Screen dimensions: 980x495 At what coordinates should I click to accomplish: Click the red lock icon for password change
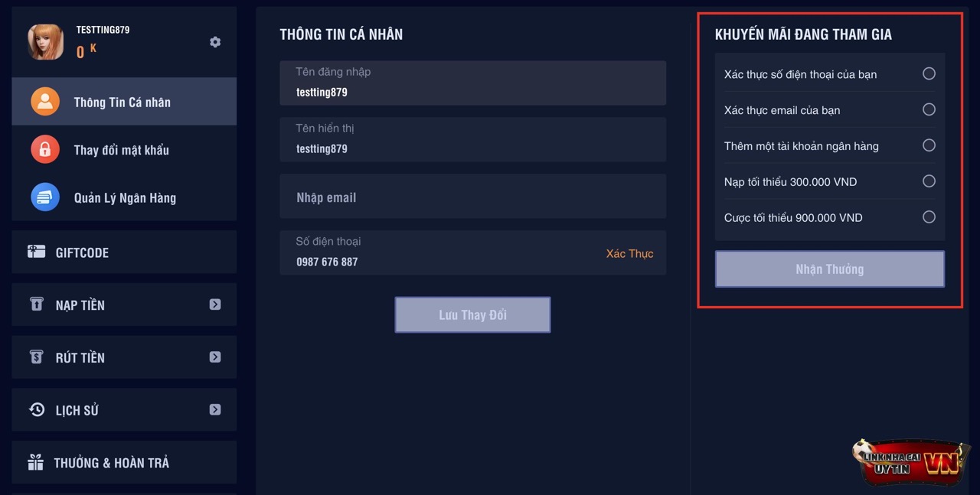click(x=45, y=149)
